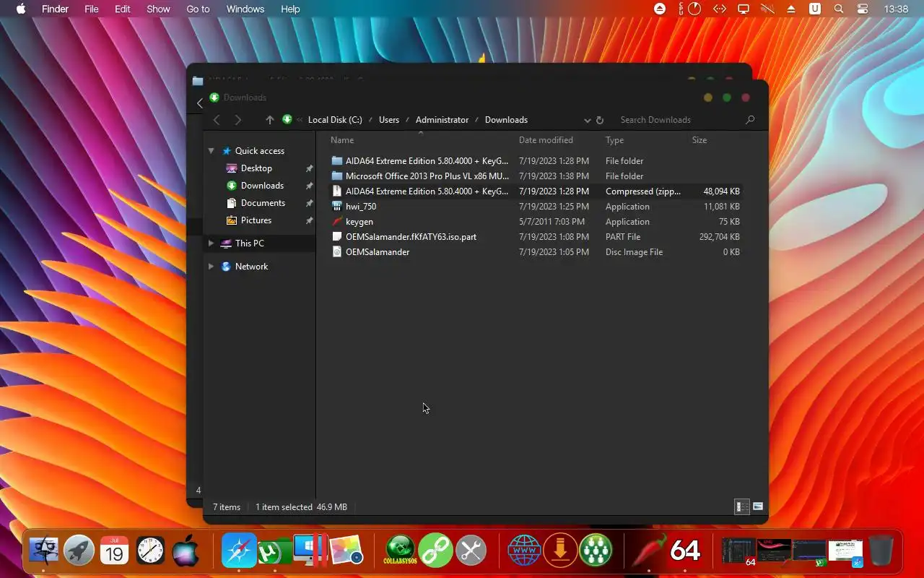
Task: Go up one folder level
Action: (270, 120)
